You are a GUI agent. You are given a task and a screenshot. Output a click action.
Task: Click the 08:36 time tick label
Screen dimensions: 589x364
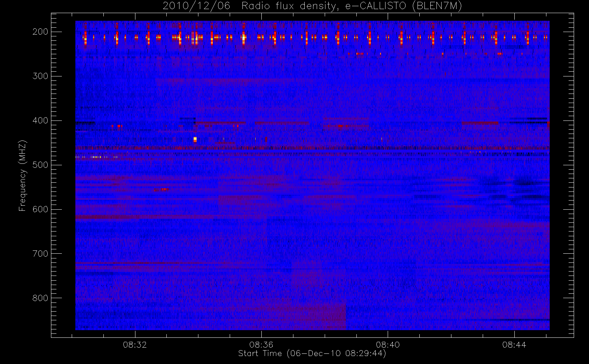pos(261,345)
